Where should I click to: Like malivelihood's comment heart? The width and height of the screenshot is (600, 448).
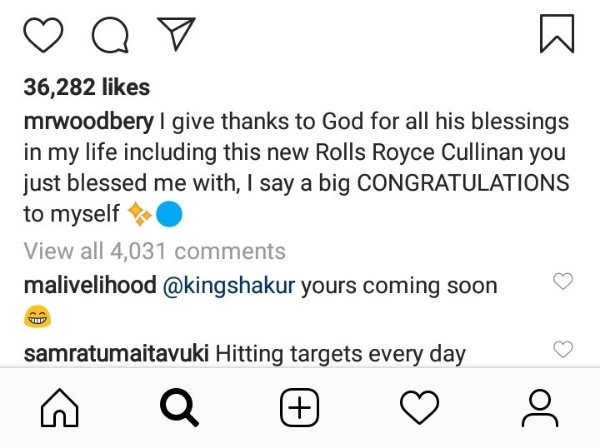tap(563, 281)
